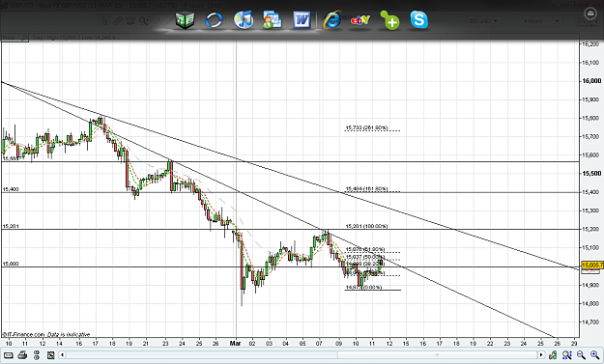The height and width of the screenshot is (364, 604).
Task: Click the horizontal scrollbar thumb
Action: [437, 354]
